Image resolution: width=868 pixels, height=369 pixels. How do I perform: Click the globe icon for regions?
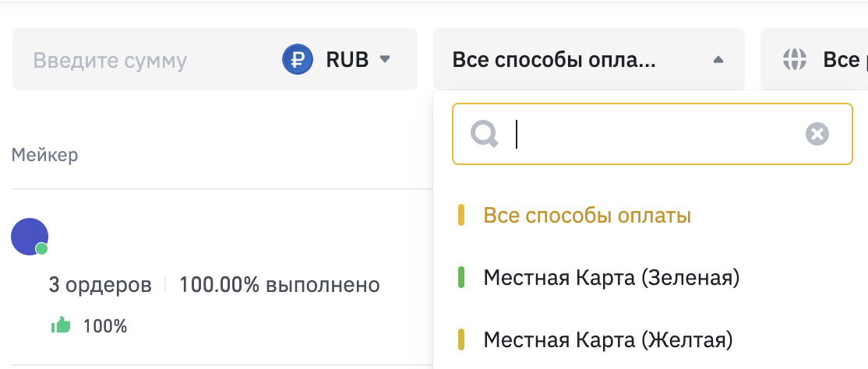(794, 60)
